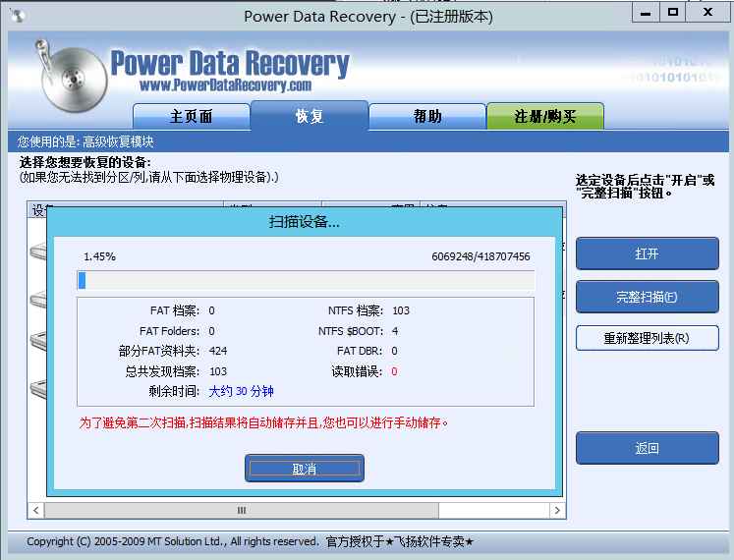
Task: Click the title bar application icon
Action: coord(18,16)
